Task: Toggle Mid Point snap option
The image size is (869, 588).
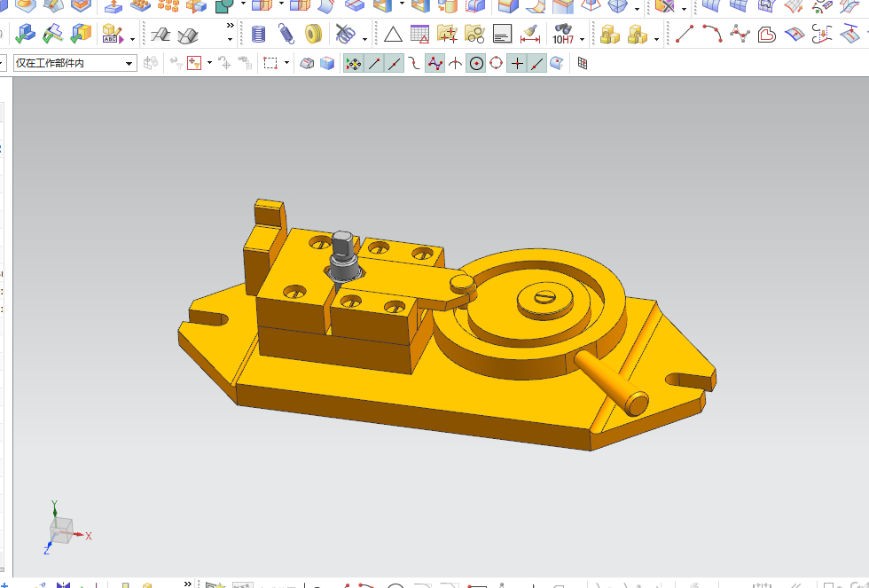Action: click(x=394, y=64)
